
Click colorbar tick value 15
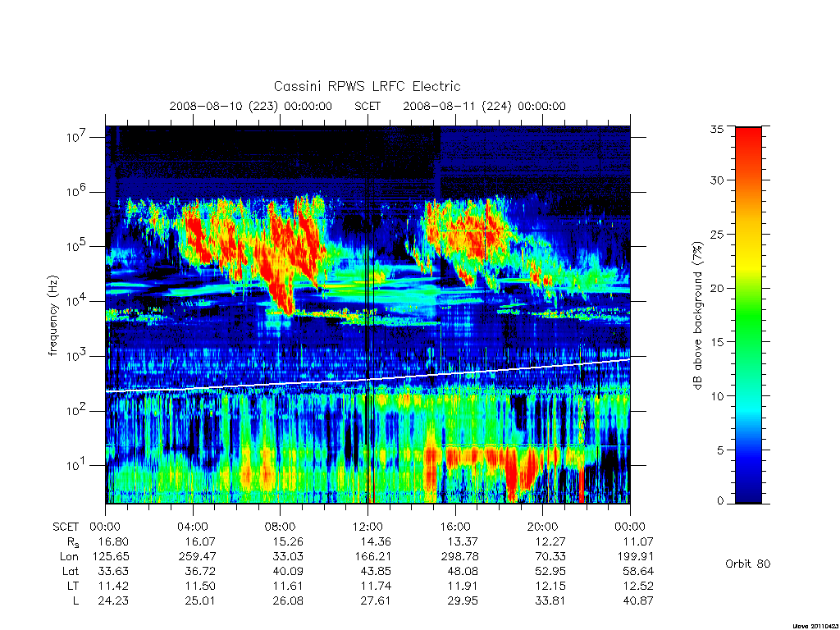[716, 342]
